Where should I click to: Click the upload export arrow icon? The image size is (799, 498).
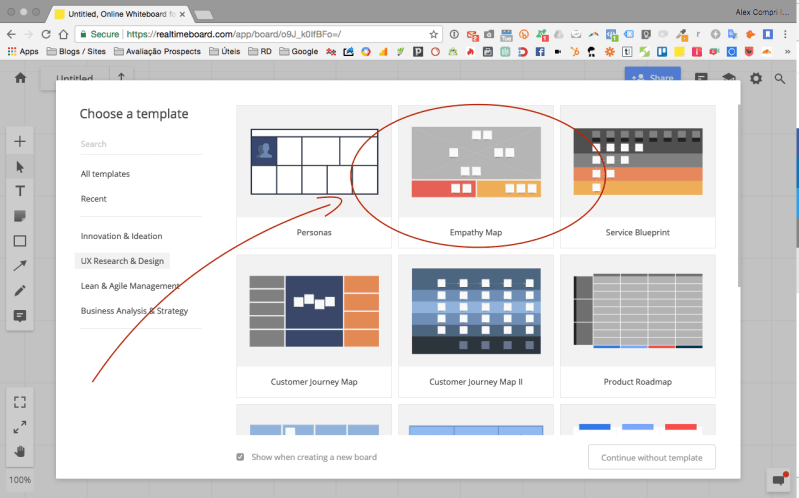[x=121, y=76]
